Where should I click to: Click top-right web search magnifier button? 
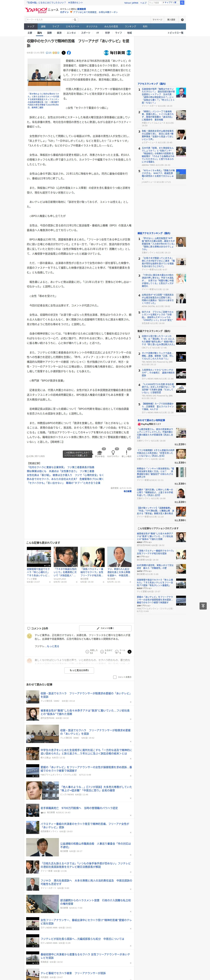[x=182, y=3]
